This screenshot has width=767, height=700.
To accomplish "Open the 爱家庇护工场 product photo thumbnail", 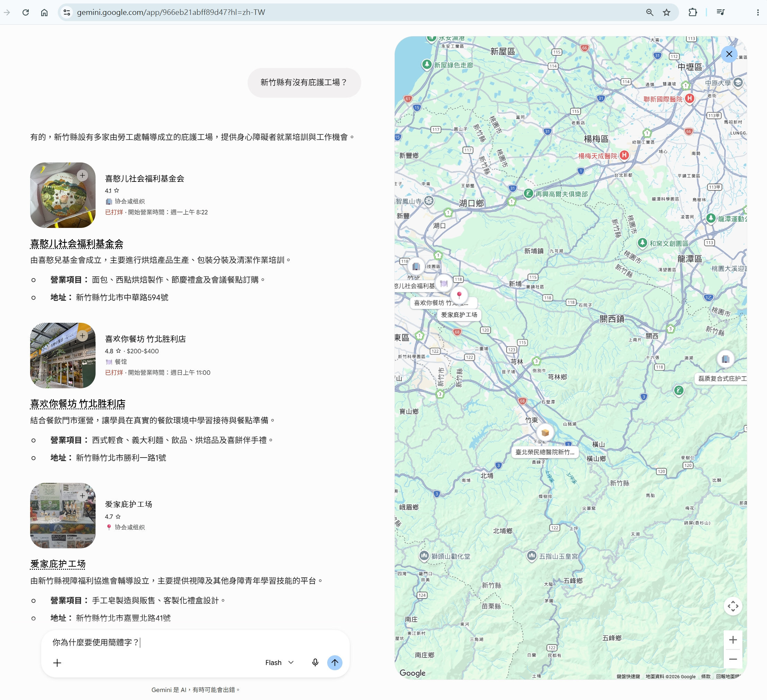I will (63, 516).
